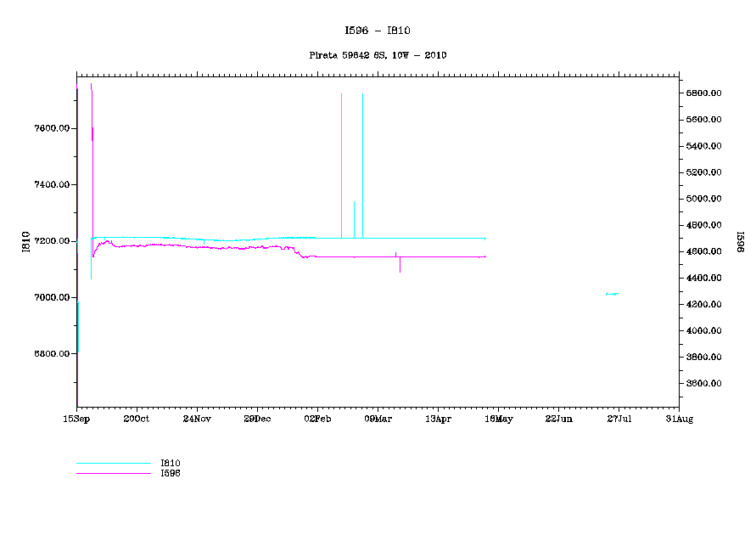Click the 27Jul date tick label
The height and width of the screenshot is (535, 756).
619,419
